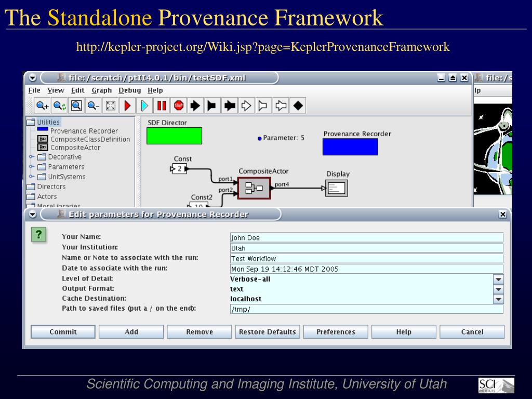532x399 pixels.
Task: Click the Restore Defaults button
Action: click(x=268, y=332)
